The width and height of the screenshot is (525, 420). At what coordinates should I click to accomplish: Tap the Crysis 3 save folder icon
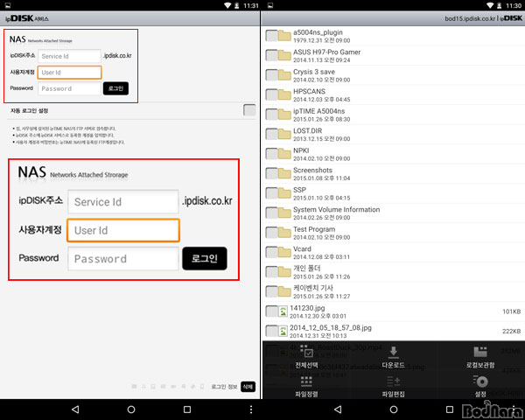coord(284,75)
